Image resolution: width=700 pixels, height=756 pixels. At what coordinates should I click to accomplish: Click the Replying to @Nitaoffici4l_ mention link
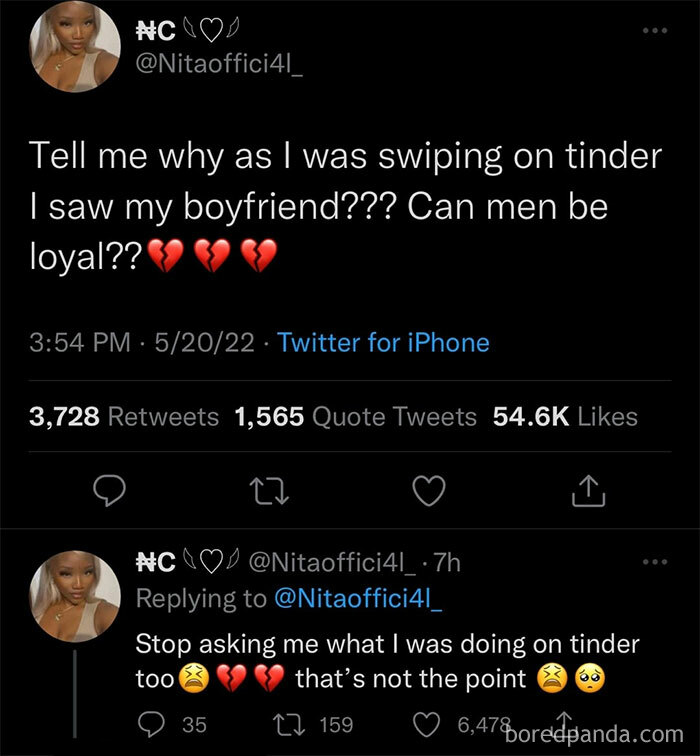(x=358, y=599)
